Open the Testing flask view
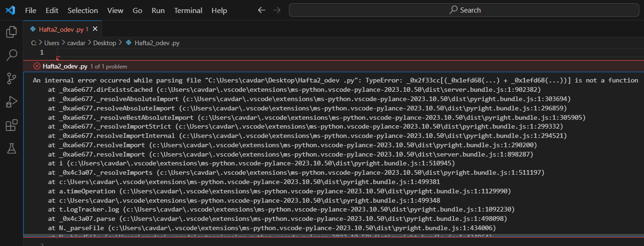 11,149
